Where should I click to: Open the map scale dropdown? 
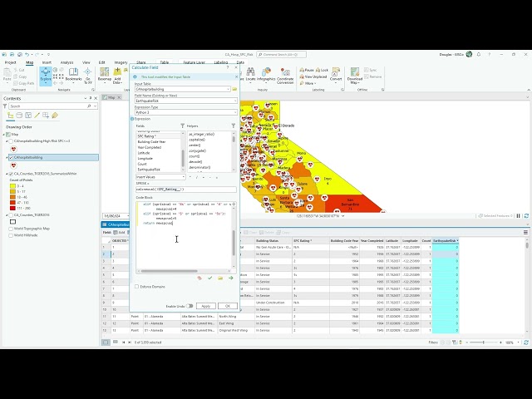pos(128,216)
